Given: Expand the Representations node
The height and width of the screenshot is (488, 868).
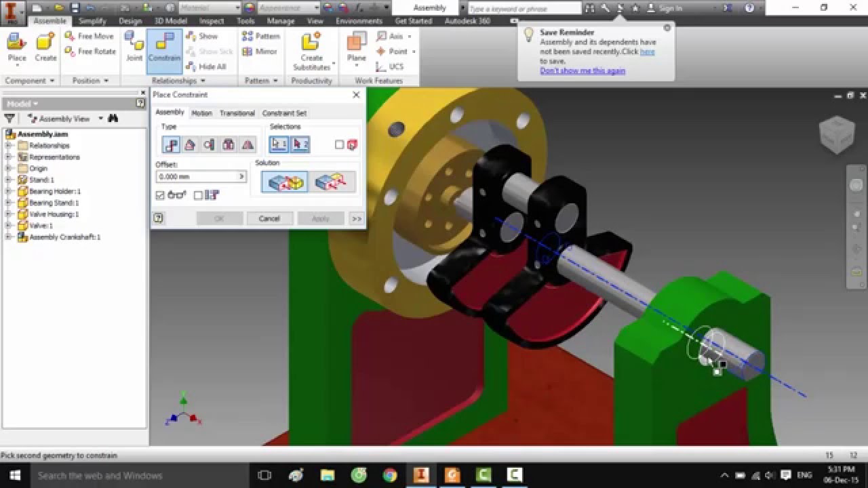Looking at the screenshot, I should [x=8, y=157].
